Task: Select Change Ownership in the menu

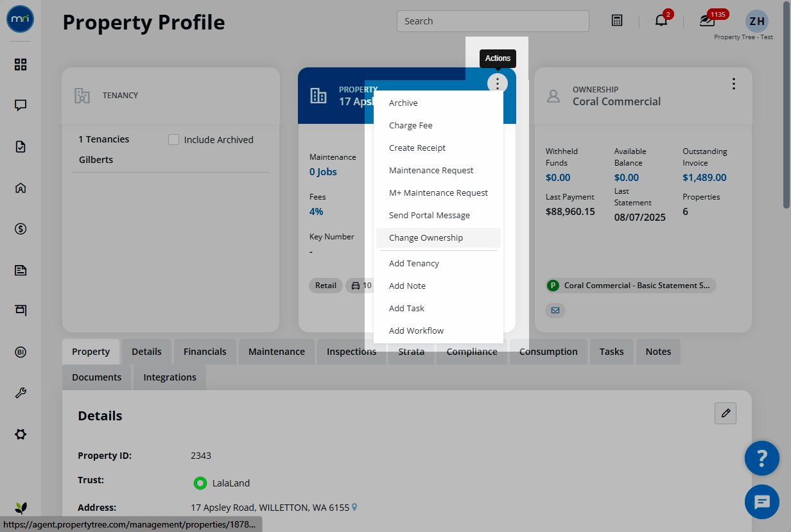Action: [439, 238]
